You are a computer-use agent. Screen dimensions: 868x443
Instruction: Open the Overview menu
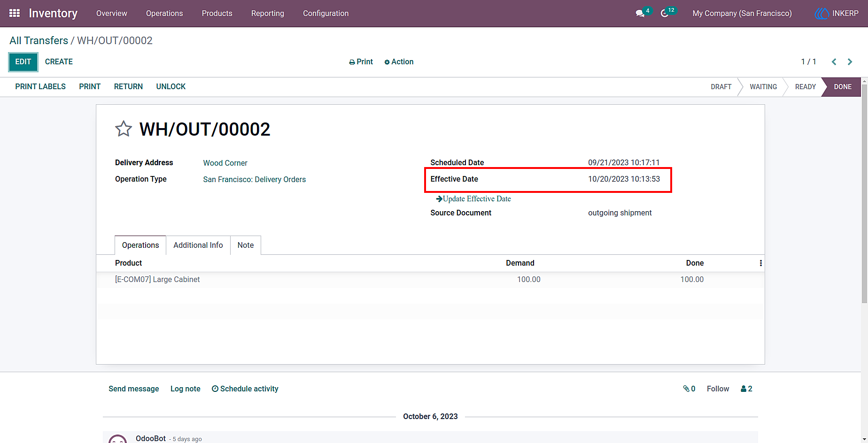[112, 14]
